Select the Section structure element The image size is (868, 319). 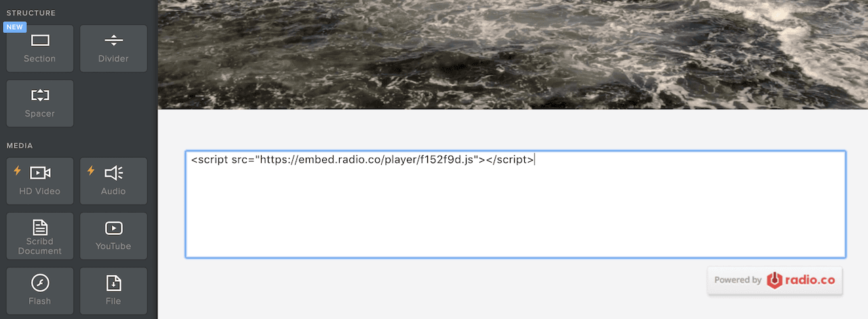point(40,48)
